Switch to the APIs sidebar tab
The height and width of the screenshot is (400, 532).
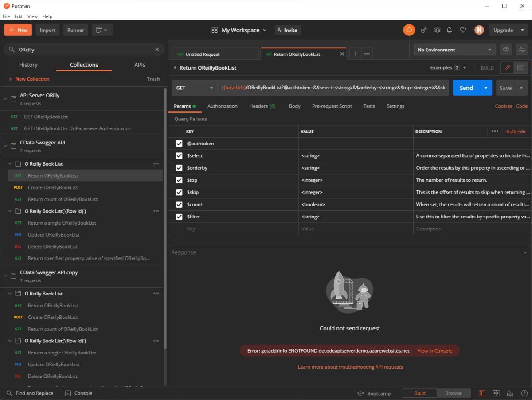tap(140, 65)
